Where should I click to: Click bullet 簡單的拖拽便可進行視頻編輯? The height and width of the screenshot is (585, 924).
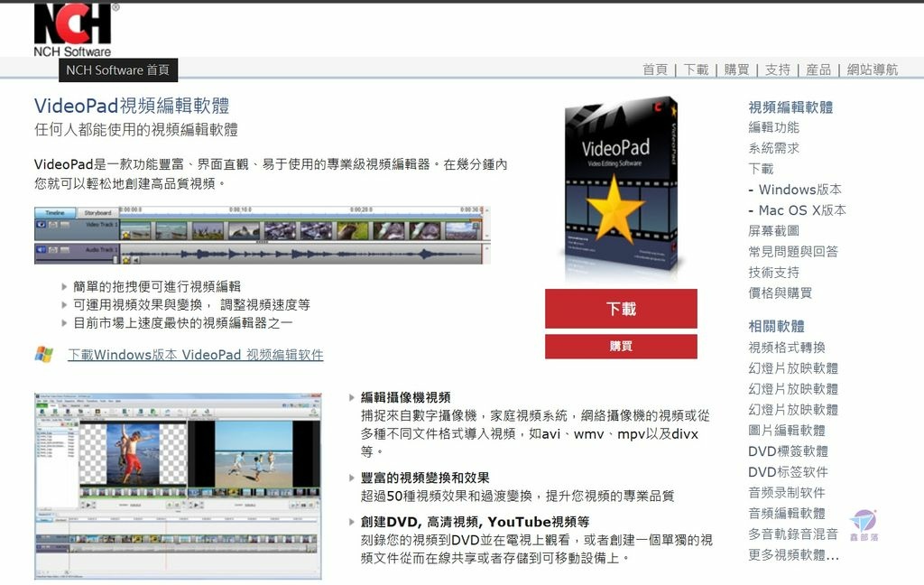point(157,286)
